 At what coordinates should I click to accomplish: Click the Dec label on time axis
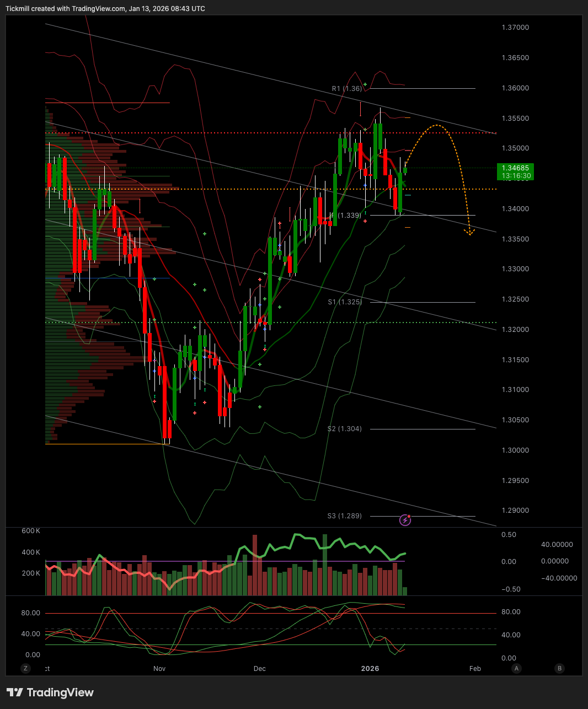coord(259,669)
